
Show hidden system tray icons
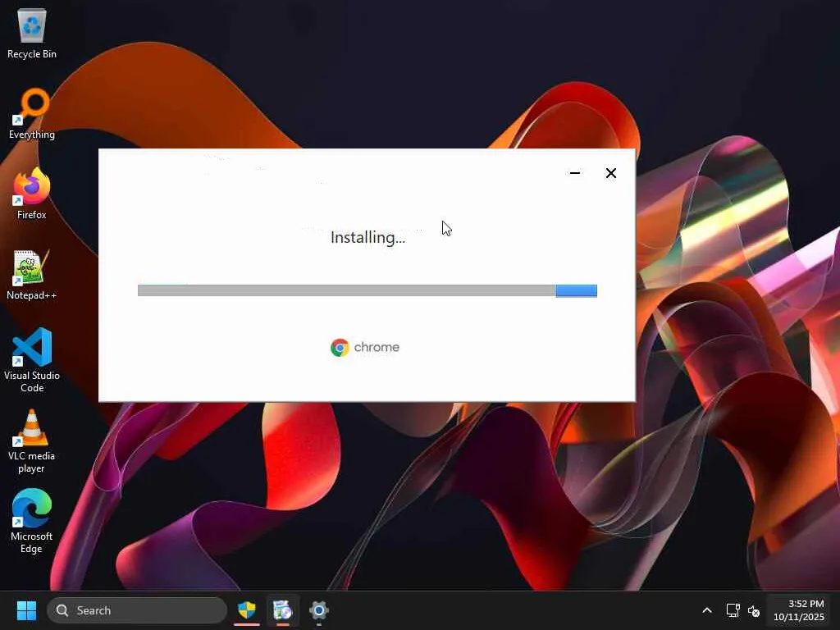(707, 610)
